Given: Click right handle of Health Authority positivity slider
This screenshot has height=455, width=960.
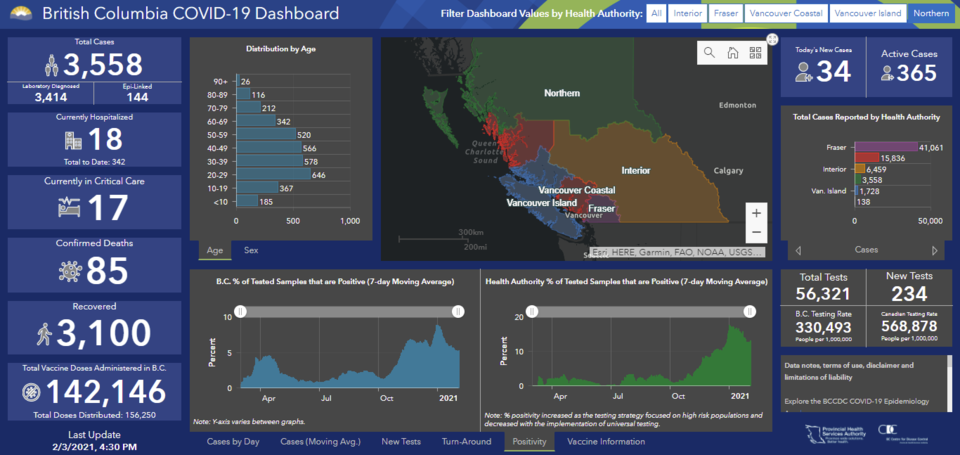Looking at the screenshot, I should [749, 312].
